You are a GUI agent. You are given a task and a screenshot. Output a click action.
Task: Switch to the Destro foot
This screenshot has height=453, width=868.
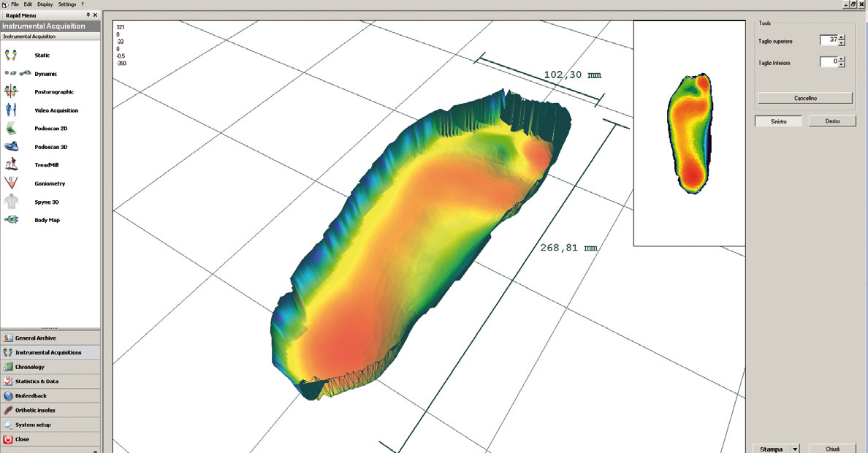coord(832,121)
